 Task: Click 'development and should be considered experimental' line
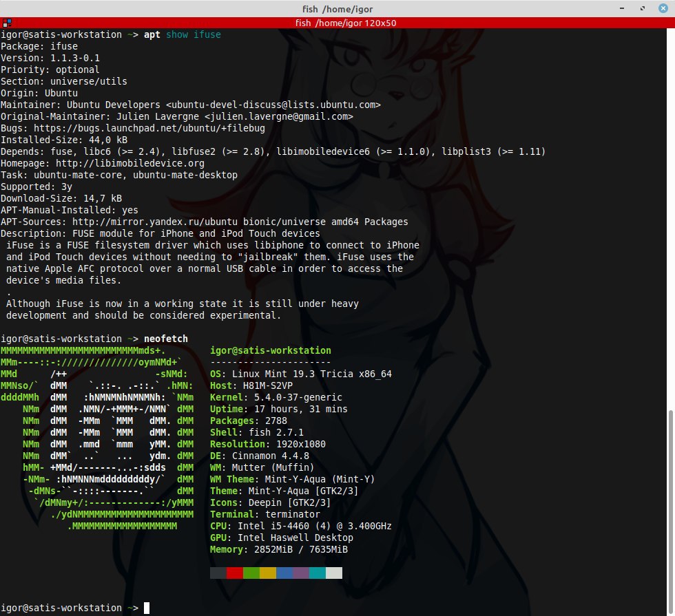pyautogui.click(x=143, y=315)
